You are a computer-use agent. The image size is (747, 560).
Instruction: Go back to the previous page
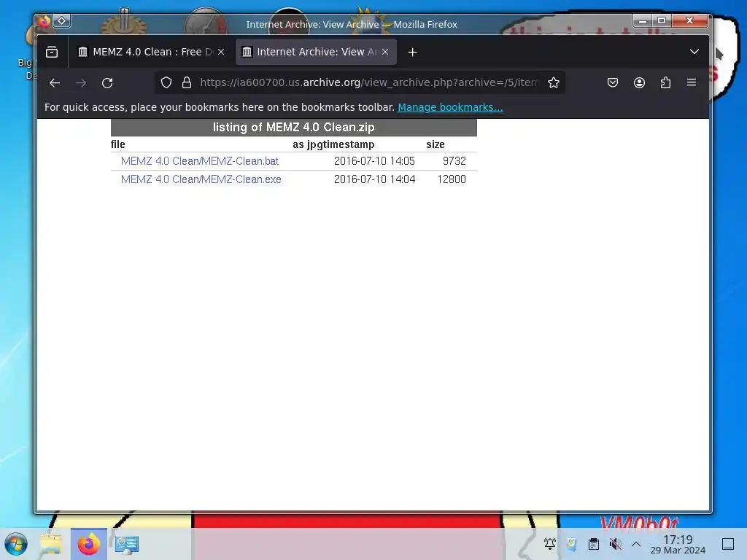click(x=55, y=83)
